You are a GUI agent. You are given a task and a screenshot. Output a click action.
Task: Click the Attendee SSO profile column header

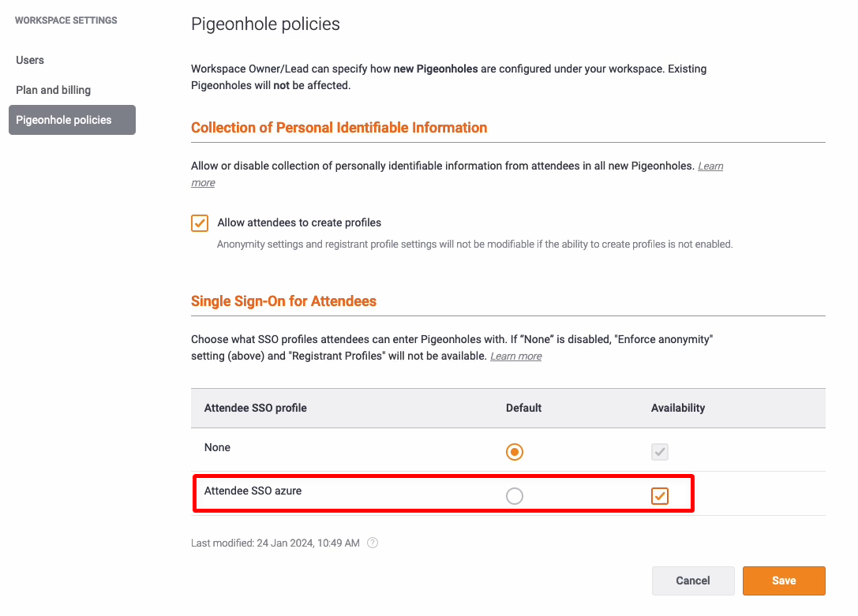[256, 409]
